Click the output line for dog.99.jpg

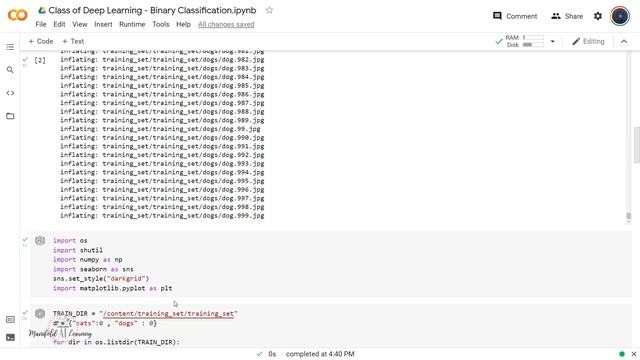(x=160, y=129)
